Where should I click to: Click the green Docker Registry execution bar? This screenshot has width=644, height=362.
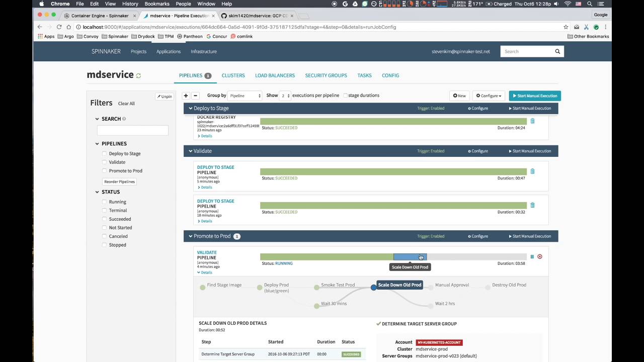point(393,121)
